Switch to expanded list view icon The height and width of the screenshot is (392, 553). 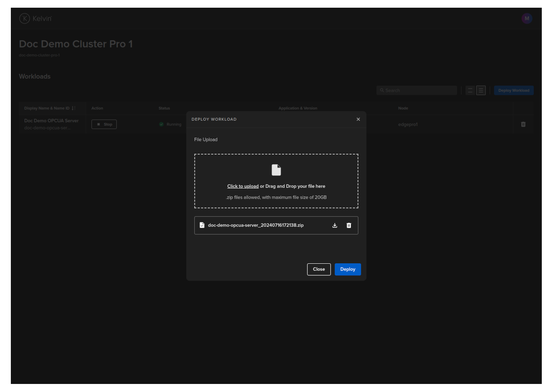(x=481, y=90)
